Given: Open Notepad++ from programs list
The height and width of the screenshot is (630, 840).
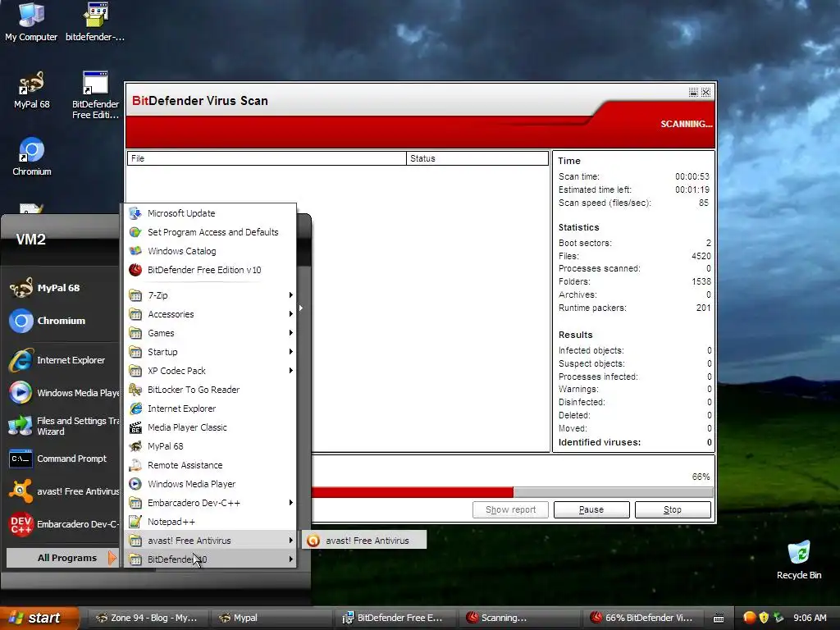Looking at the screenshot, I should tap(211, 522).
